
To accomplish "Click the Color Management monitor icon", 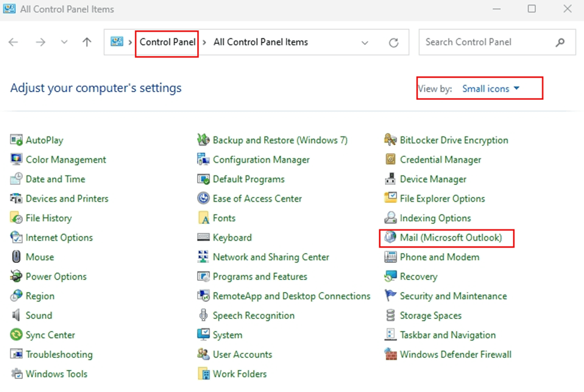I will click(16, 160).
